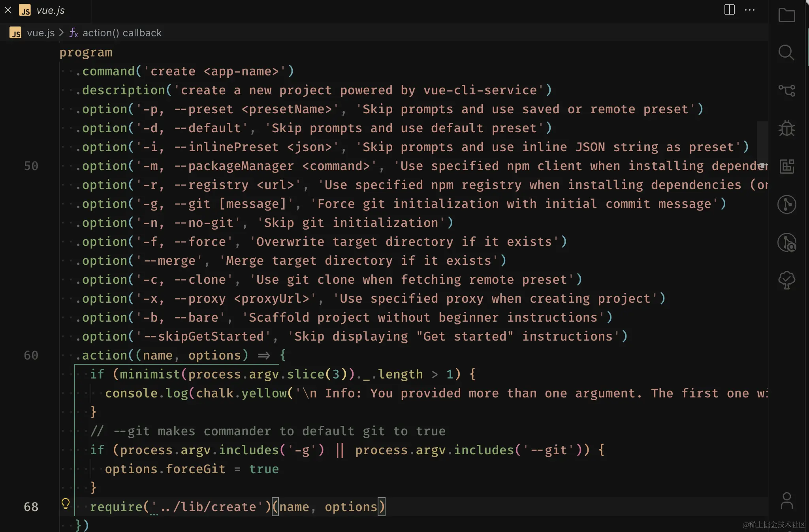
Task: Open the git branch with magnifier icon
Action: (x=786, y=242)
